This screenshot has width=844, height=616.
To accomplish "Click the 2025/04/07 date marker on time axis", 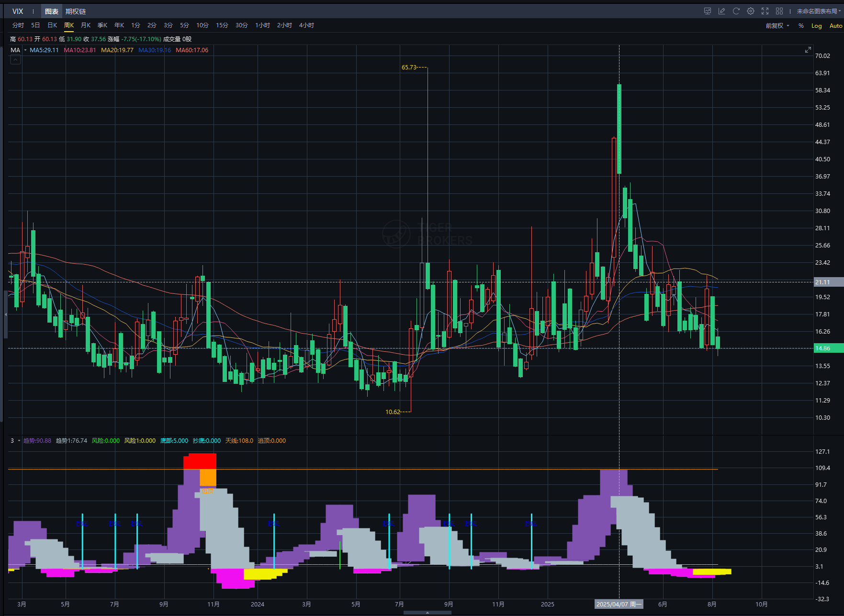I will pyautogui.click(x=619, y=605).
